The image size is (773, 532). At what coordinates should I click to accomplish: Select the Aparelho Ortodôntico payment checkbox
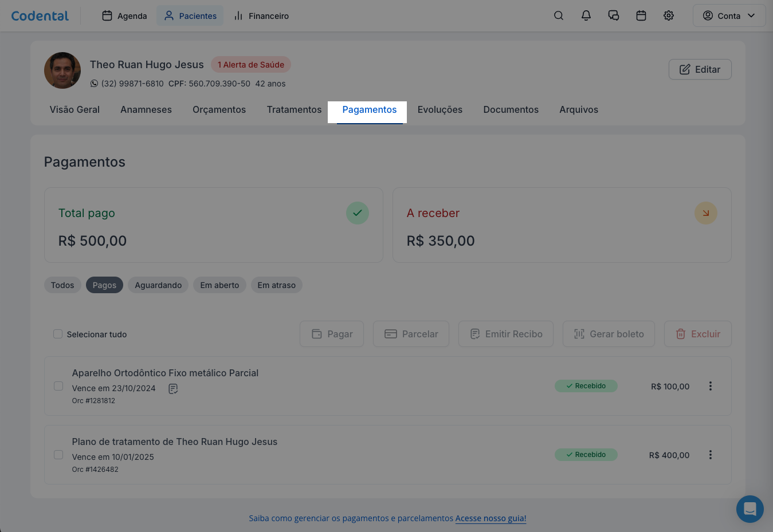58,386
